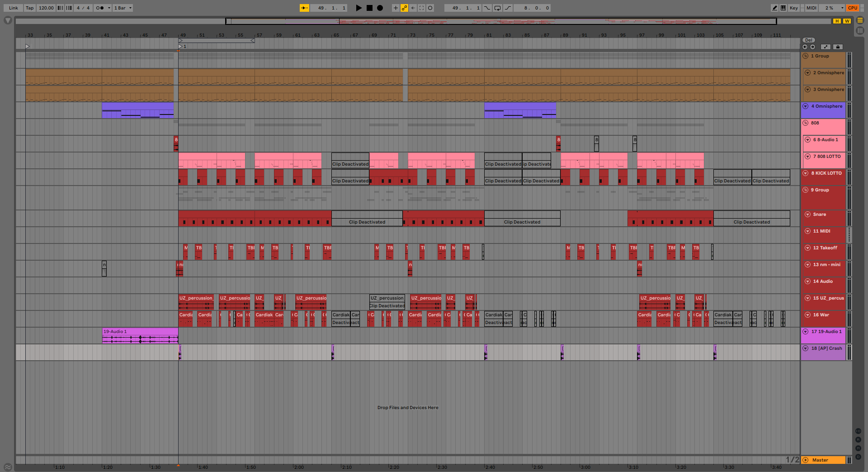The width and height of the screenshot is (868, 472).
Task: Switch to Session View selector icon
Action: (860, 31)
